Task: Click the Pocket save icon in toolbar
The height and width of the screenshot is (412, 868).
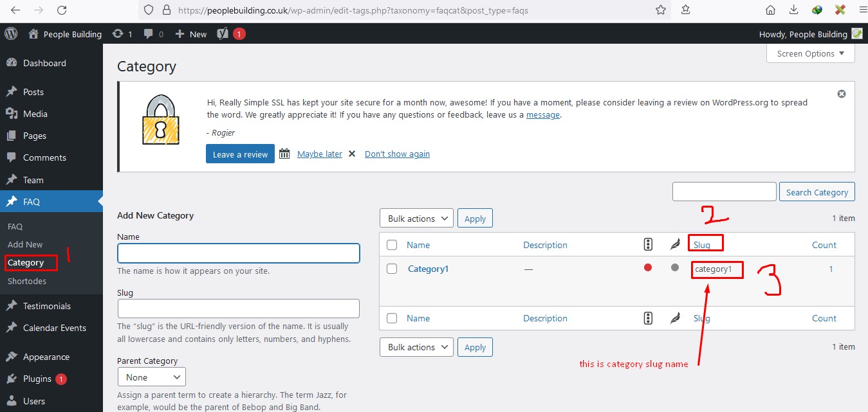Action: click(685, 10)
